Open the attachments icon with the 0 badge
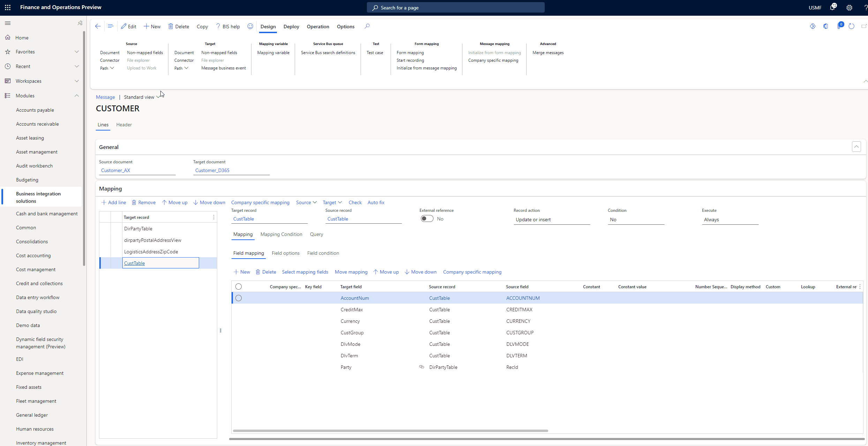The width and height of the screenshot is (868, 446). pos(840,26)
